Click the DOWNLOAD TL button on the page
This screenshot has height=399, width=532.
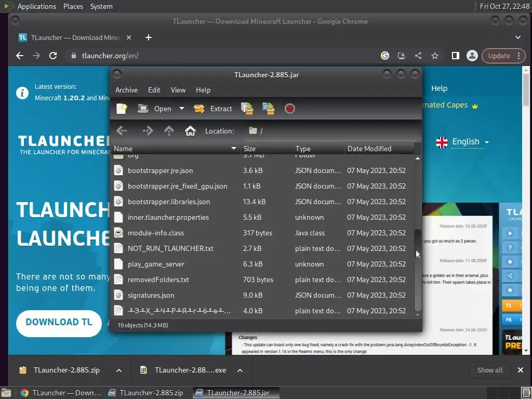point(59,322)
